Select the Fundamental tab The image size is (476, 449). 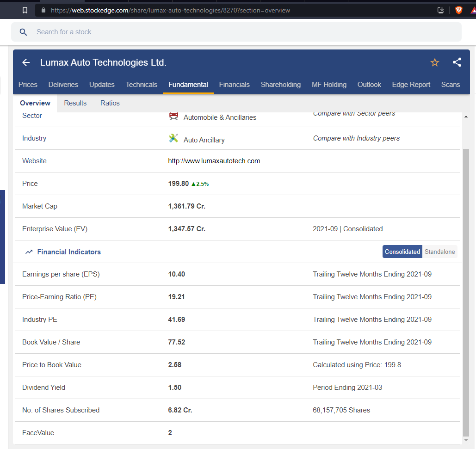[x=188, y=85]
